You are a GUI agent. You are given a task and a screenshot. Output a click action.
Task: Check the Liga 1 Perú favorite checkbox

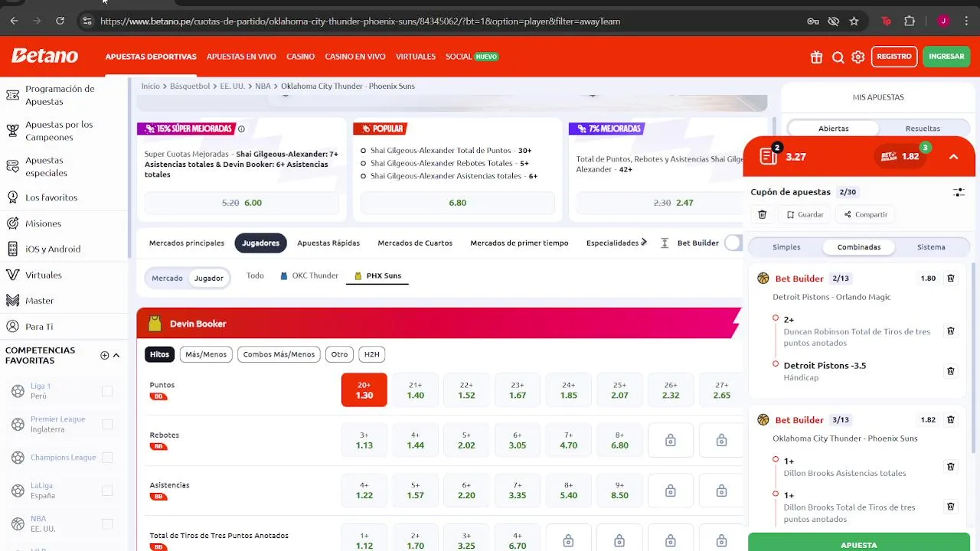pos(107,391)
